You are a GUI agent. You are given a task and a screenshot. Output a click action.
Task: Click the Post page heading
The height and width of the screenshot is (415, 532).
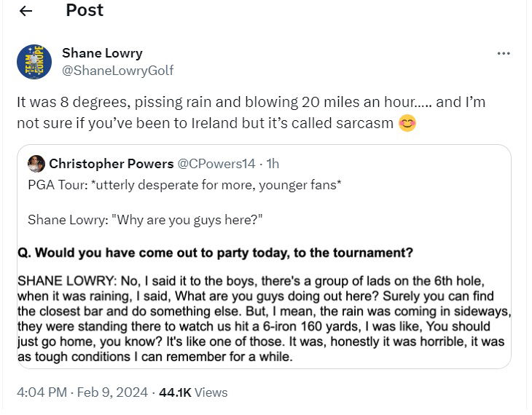click(85, 11)
